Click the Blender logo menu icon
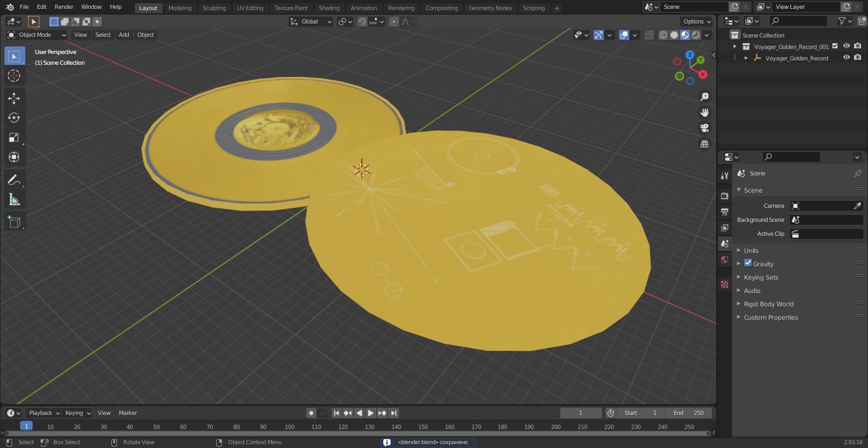The image size is (868, 448). 10,7
